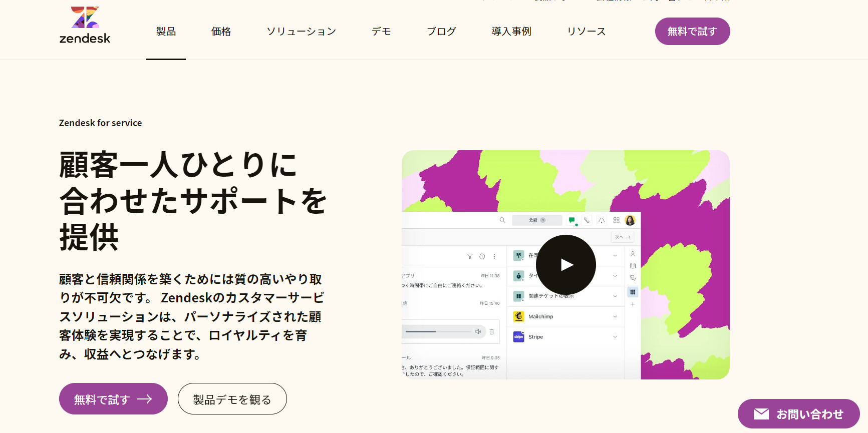The height and width of the screenshot is (433, 868).
Task: Open the お問い合わせ contact button
Action: click(x=799, y=414)
